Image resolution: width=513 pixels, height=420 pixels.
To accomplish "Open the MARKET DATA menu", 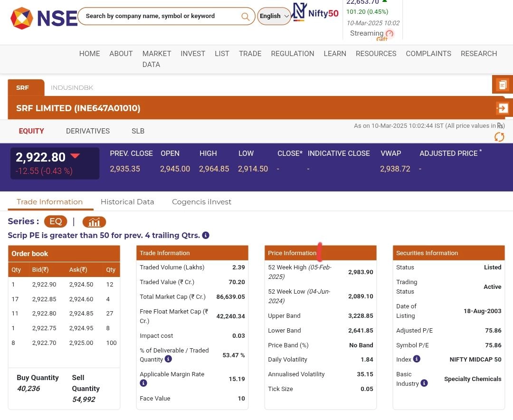I will 156,59.
